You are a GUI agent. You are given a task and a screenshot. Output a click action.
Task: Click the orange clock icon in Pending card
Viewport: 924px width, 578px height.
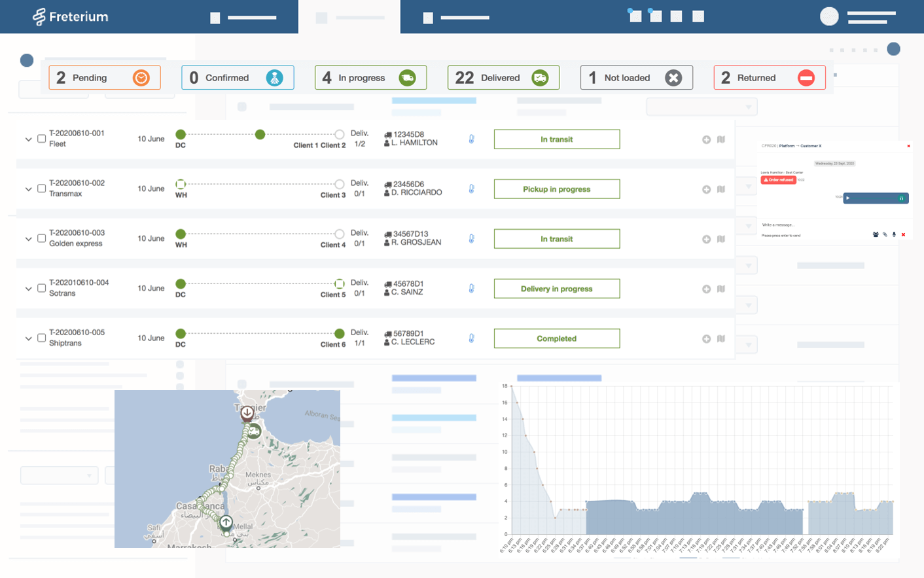[141, 78]
